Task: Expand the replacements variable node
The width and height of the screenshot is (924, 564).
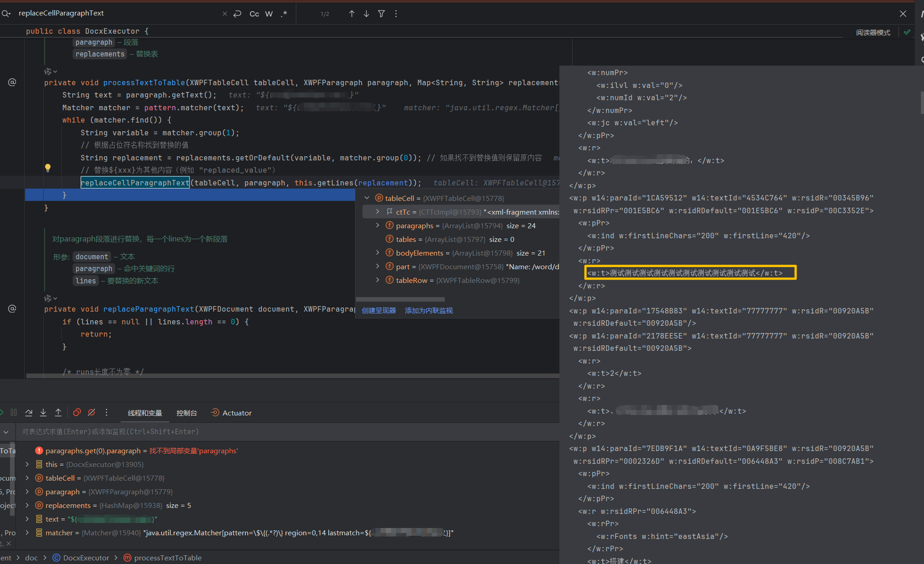Action: [27, 505]
